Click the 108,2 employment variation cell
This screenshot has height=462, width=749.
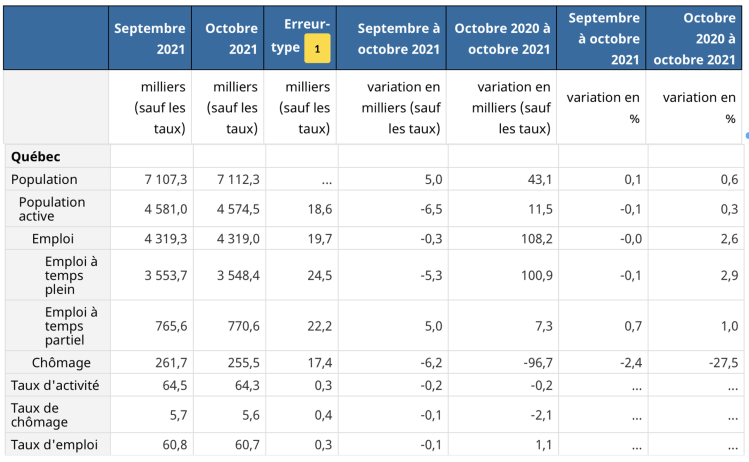pyautogui.click(x=535, y=239)
